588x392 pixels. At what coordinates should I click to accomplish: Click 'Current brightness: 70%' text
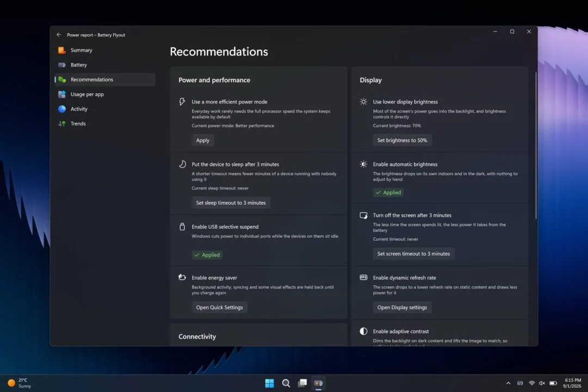pos(397,126)
